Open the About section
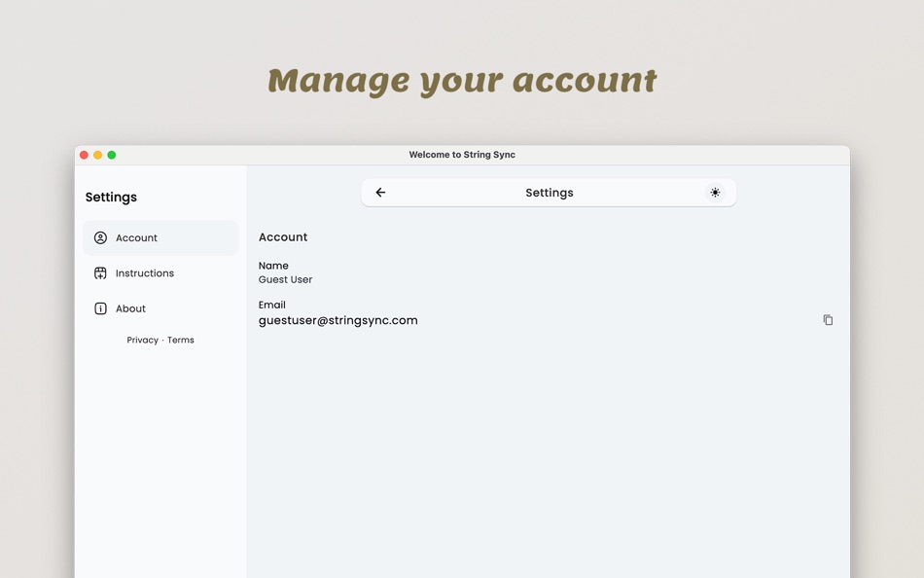The height and width of the screenshot is (578, 924). click(131, 308)
